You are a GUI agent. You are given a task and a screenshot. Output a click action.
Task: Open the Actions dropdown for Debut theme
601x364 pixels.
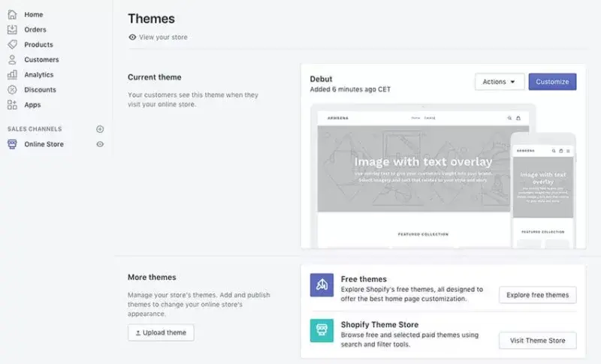coord(500,82)
